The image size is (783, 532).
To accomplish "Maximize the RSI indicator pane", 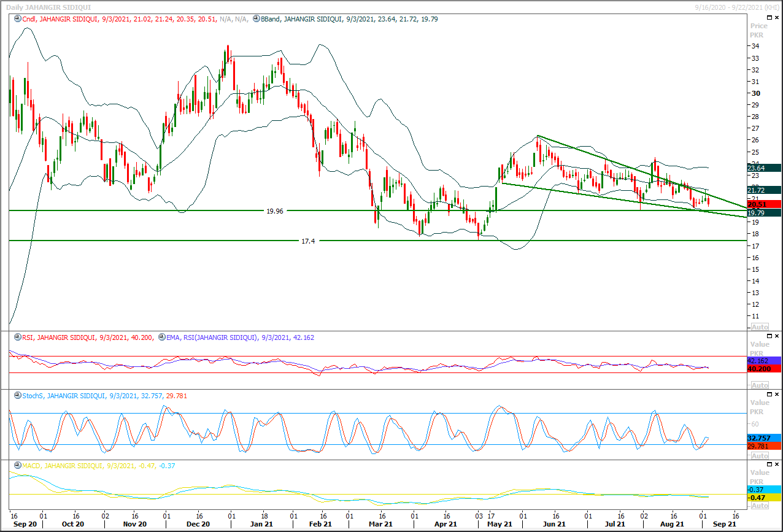I will [x=770, y=336].
